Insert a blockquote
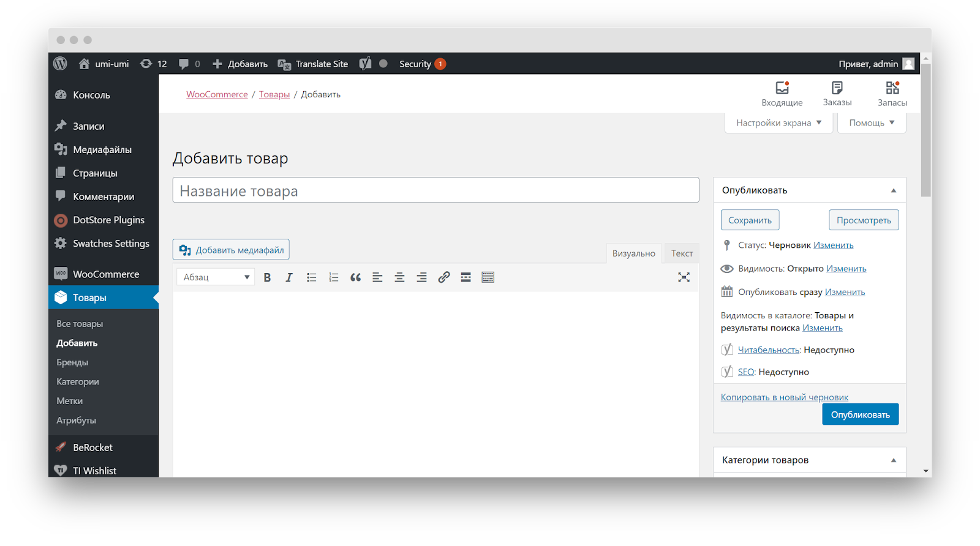The height and width of the screenshot is (546, 980). (x=355, y=277)
